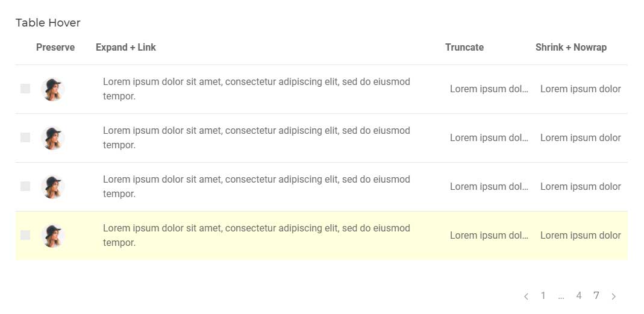The image size is (644, 314).
Task: Open the Lorem ipsum link in highlighted row
Action: pyautogui.click(x=256, y=236)
